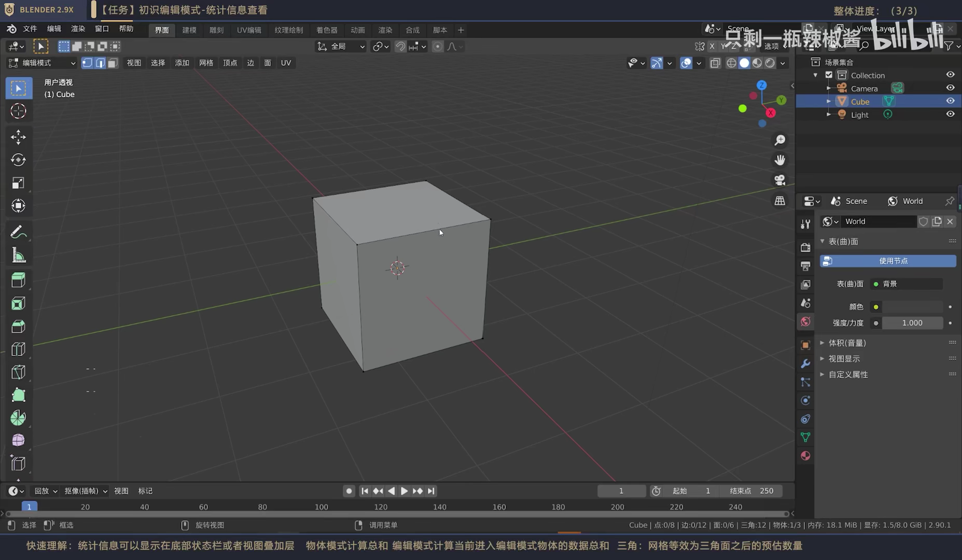Click the World datablock new copy button
The width and height of the screenshot is (962, 560).
[x=937, y=221]
